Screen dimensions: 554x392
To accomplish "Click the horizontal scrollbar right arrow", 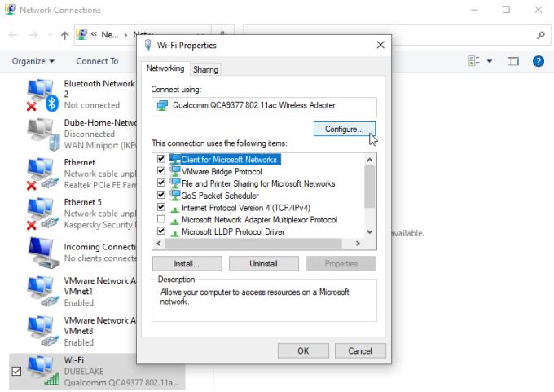I will click(358, 243).
